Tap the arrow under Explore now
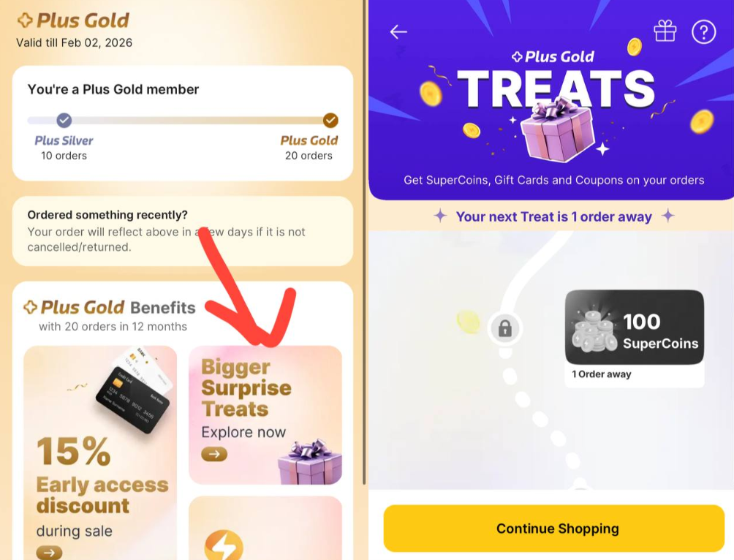 pos(214,454)
